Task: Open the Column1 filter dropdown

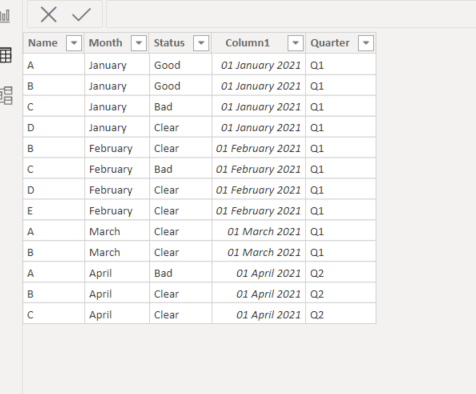Action: (295, 43)
